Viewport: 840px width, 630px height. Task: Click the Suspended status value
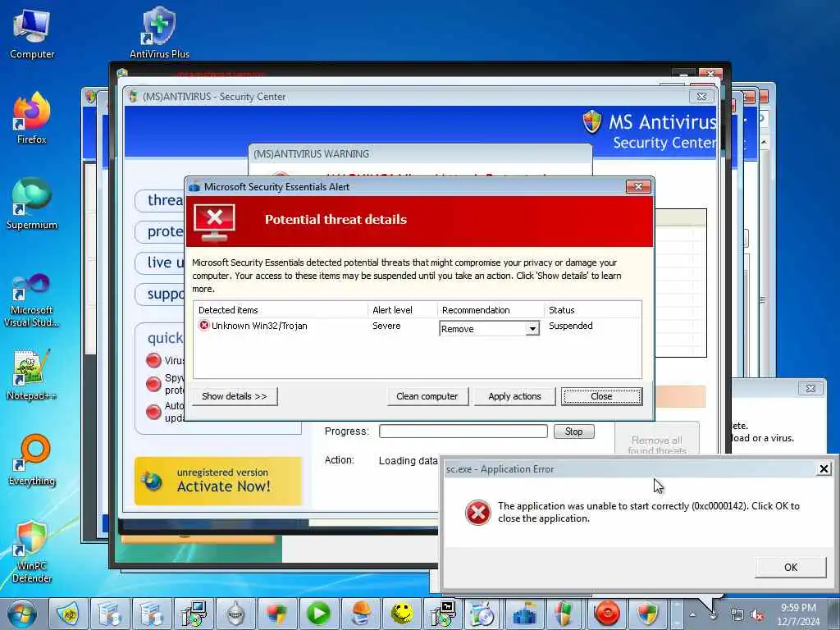pos(571,326)
